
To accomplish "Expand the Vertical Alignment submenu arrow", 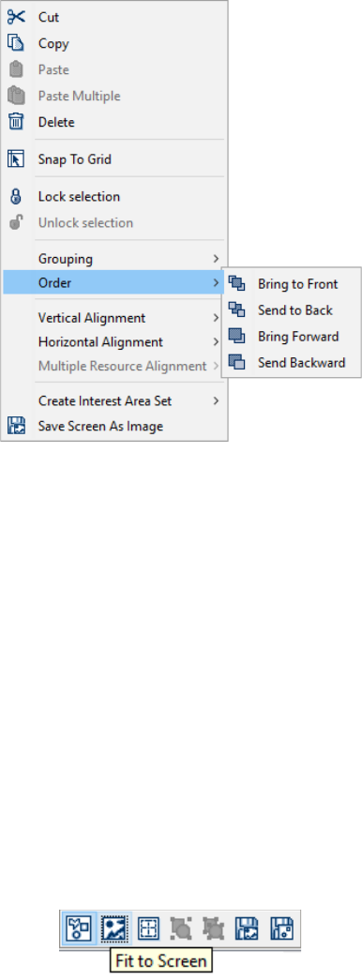I will click(216, 318).
